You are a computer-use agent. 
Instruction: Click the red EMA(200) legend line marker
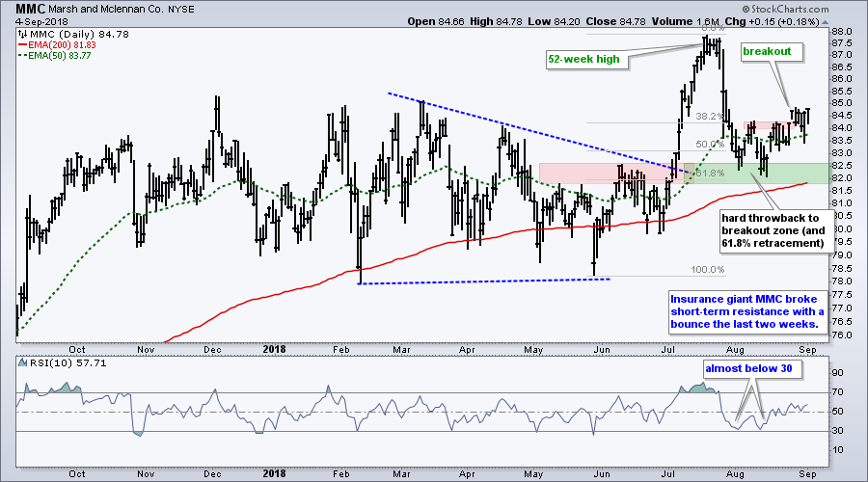22,44
